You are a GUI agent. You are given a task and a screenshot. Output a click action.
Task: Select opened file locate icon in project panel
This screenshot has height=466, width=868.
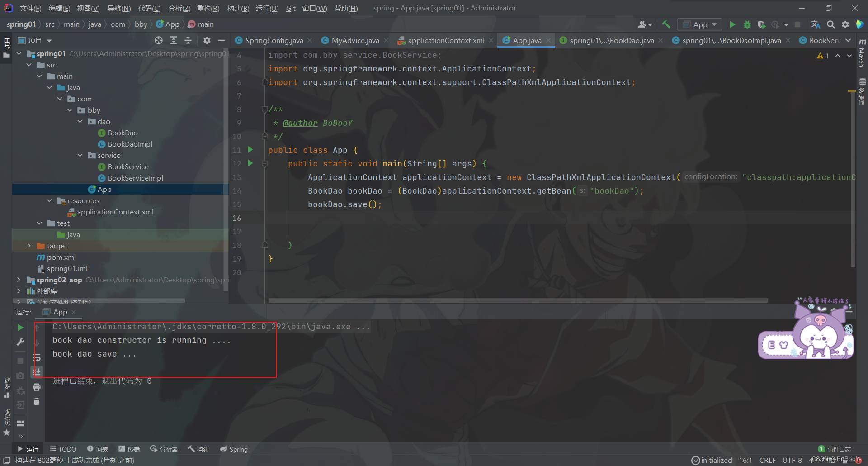(x=159, y=40)
